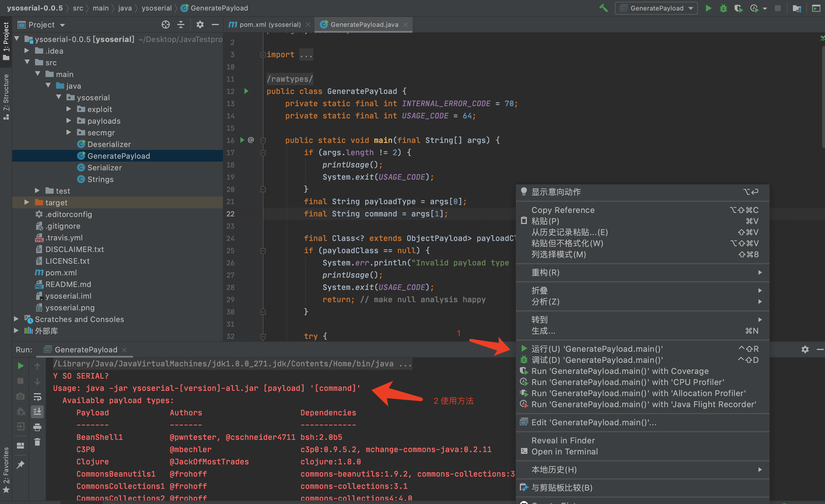Screen dimensions: 825x504
Task: Click the down-stack-trace arrow in Run panel
Action: (x=37, y=381)
